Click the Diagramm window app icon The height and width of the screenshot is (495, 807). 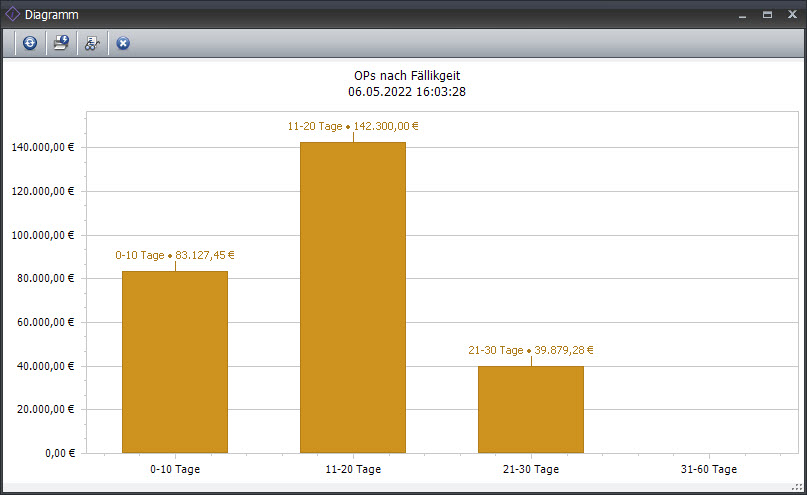click(12, 15)
